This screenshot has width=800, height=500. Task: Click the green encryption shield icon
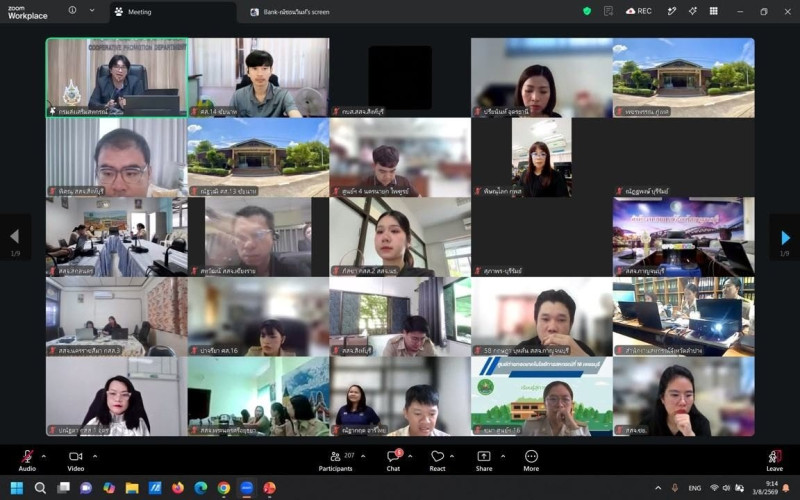[587, 11]
